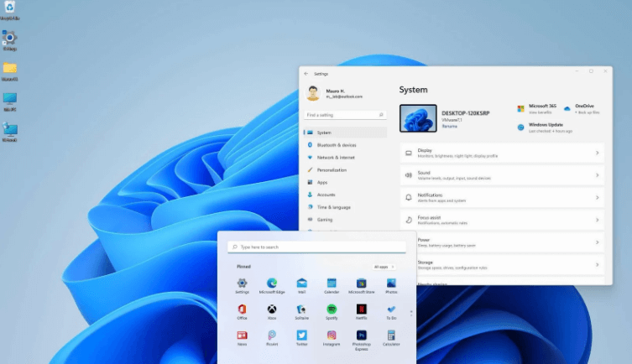632x364 pixels.
Task: Click the Find a setting search box
Action: (345, 115)
